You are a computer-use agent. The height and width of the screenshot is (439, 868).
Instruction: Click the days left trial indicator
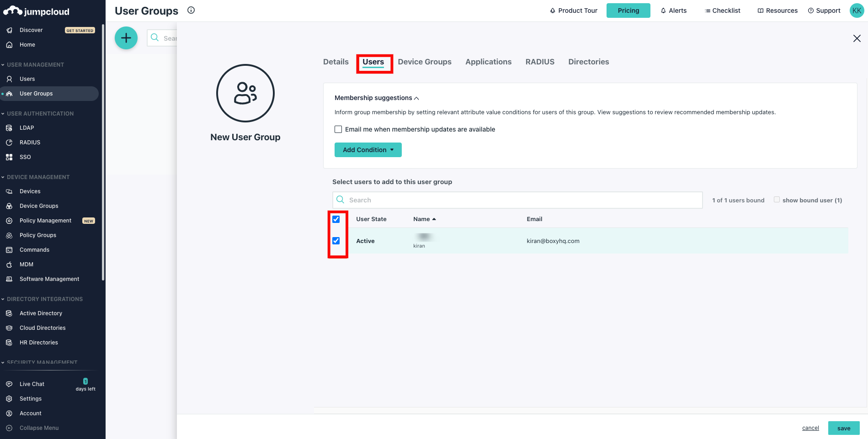[x=85, y=385]
